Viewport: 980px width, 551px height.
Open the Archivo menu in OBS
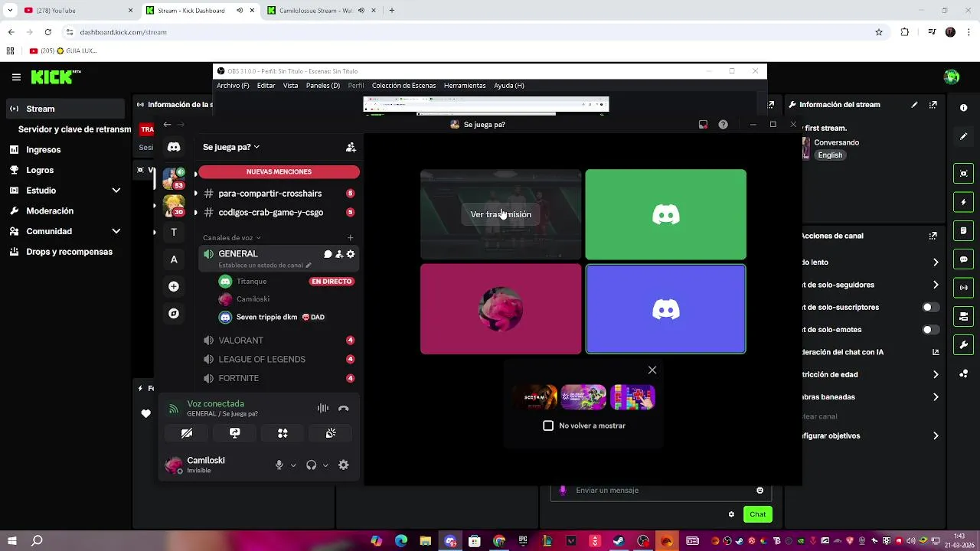(x=233, y=86)
